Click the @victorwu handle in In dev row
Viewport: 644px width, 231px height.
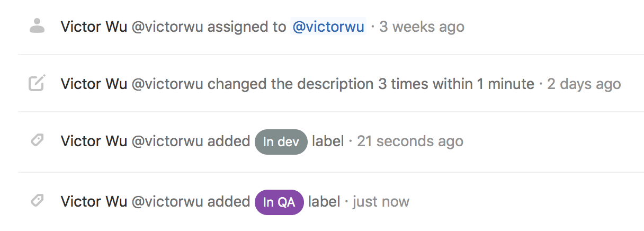167,141
